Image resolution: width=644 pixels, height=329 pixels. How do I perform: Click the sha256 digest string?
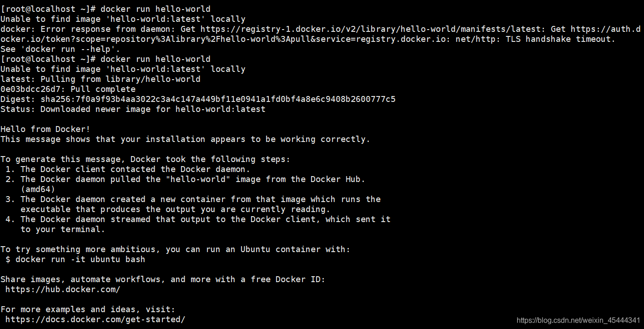(218, 99)
